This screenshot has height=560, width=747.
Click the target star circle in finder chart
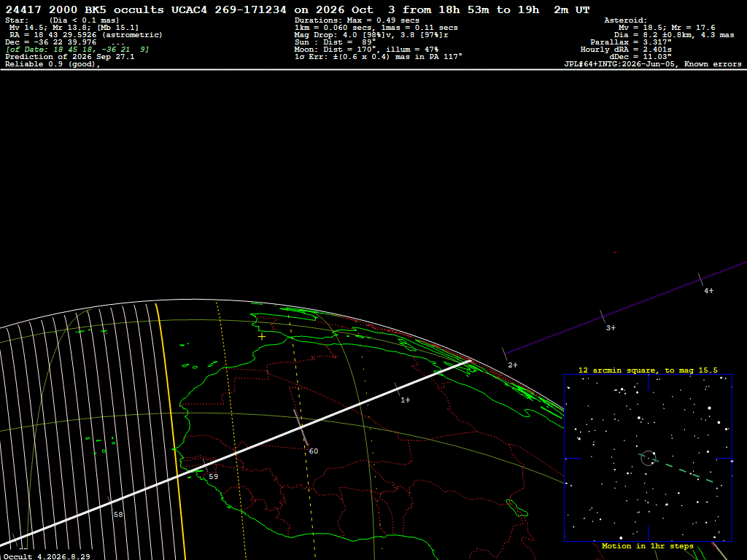pyautogui.click(x=648, y=458)
